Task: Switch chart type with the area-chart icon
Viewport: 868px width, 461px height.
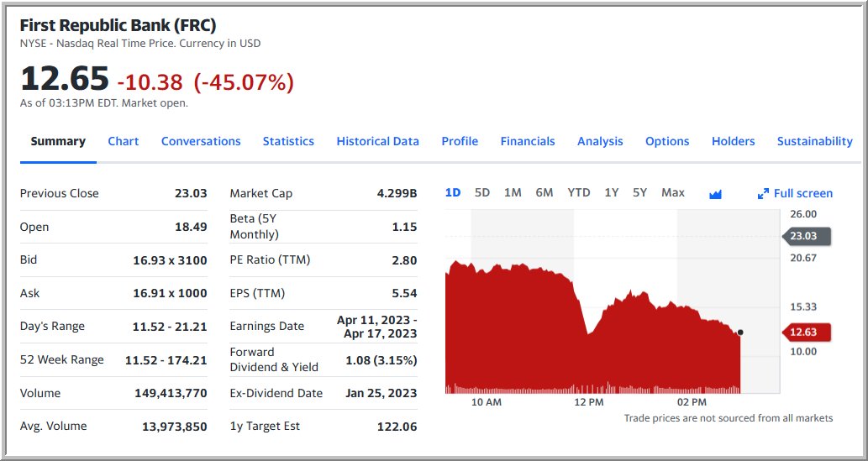Action: point(715,194)
